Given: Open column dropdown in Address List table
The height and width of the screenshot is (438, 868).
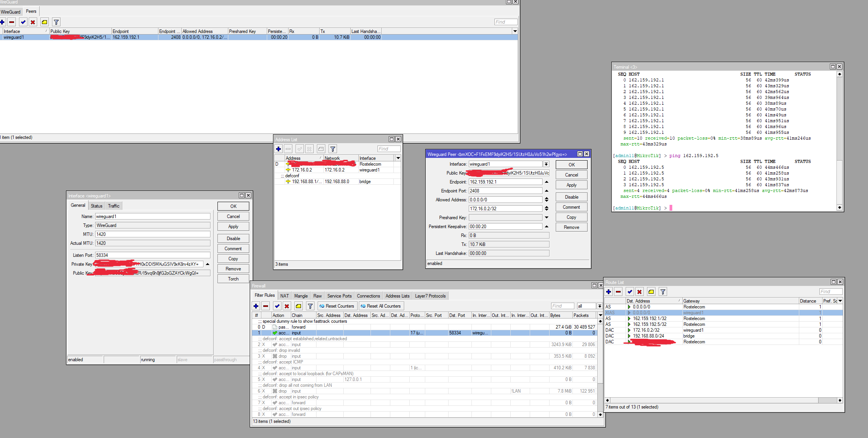Looking at the screenshot, I should tap(398, 158).
